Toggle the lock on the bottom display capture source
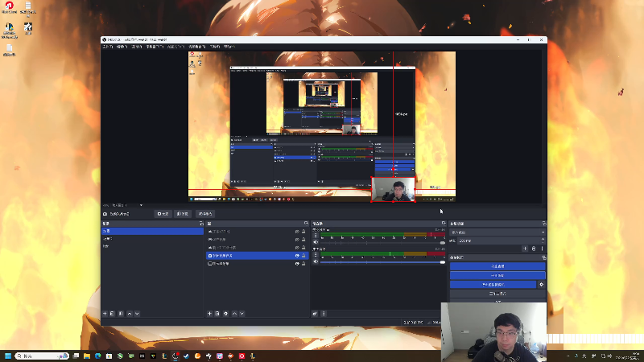 303,264
